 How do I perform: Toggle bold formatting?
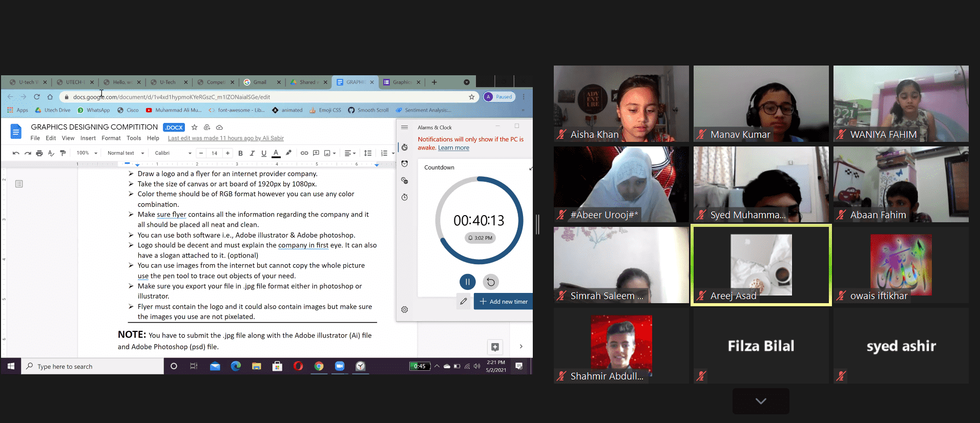(x=240, y=153)
